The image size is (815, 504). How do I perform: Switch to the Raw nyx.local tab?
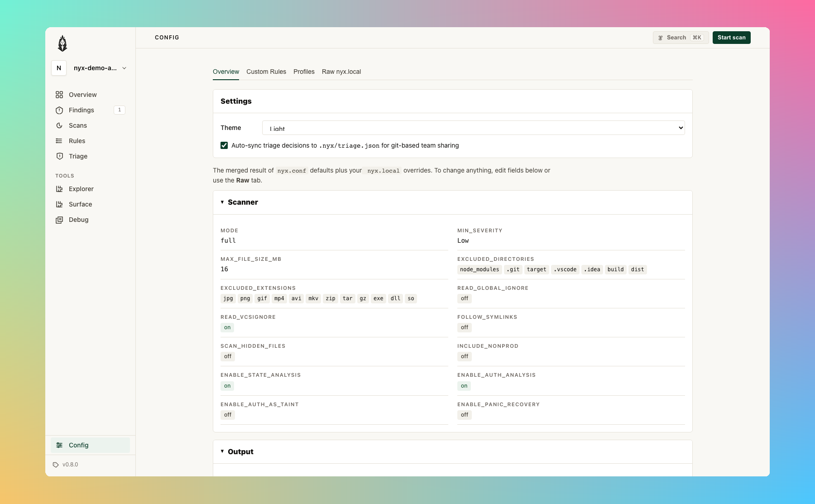341,72
